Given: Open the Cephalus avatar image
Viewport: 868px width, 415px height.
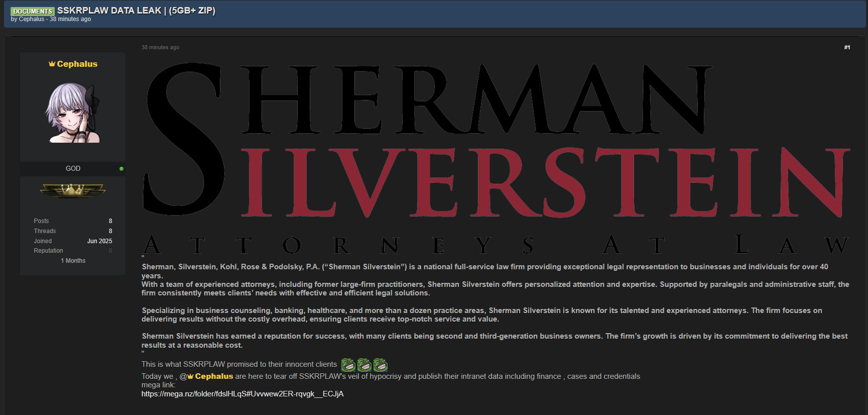Looking at the screenshot, I should click(73, 113).
